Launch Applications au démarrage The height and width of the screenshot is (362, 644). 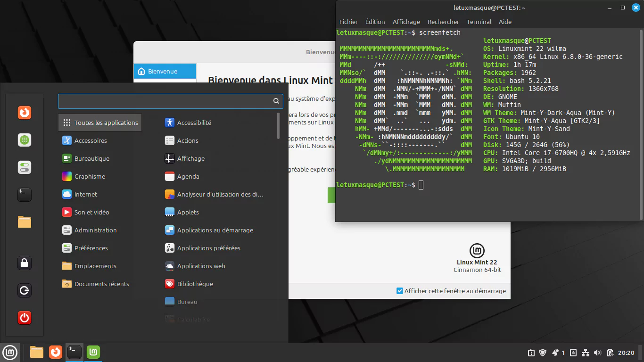pyautogui.click(x=215, y=230)
